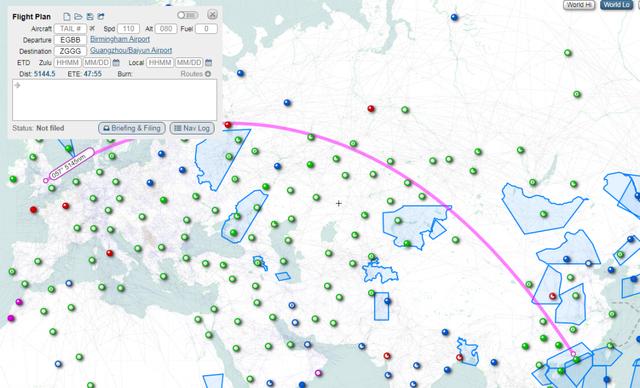Click the Departure EGBB input field
640x388 pixels.
click(x=70, y=40)
